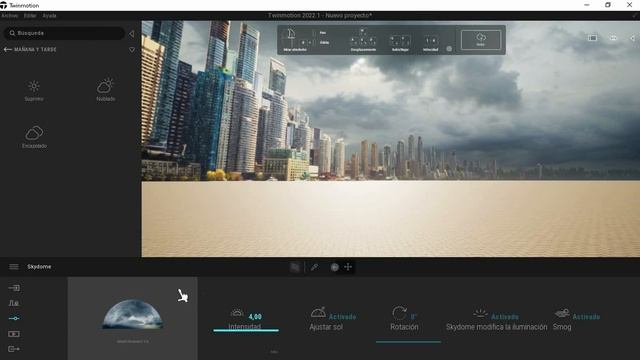
Task: Click the Intensidad sun icon
Action: (237, 313)
